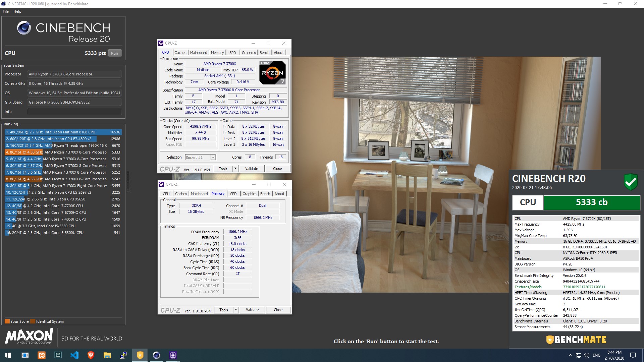Screen dimensions: 644x362
Task: Open the File menu in Cinebench
Action: point(6,11)
